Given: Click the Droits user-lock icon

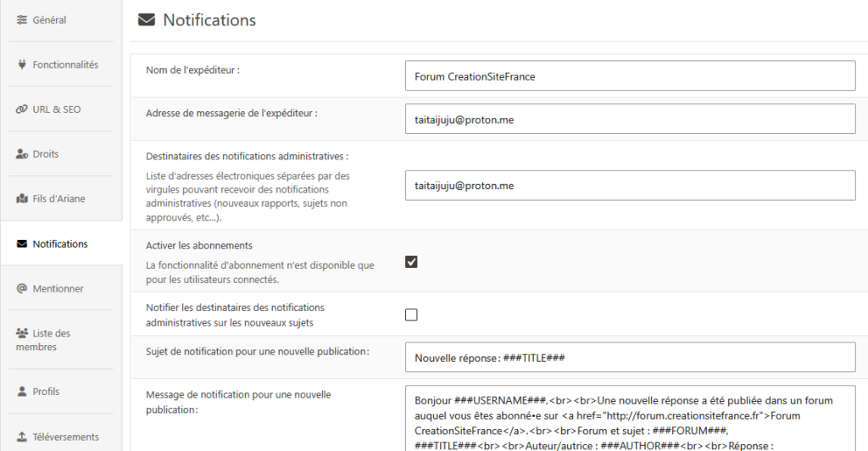Looking at the screenshot, I should click(21, 153).
